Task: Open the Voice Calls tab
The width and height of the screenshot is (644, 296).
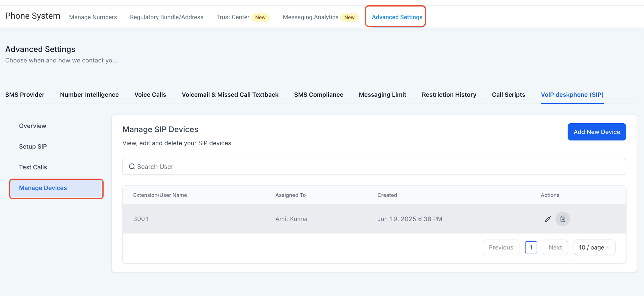Action: [x=150, y=95]
